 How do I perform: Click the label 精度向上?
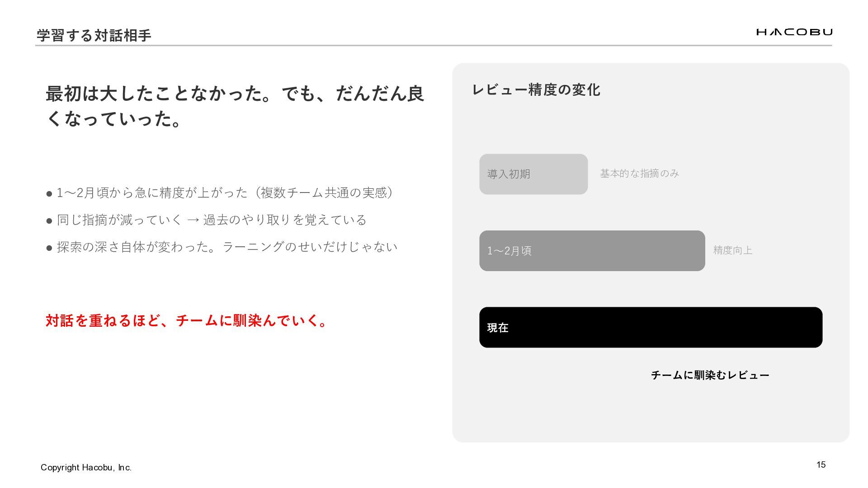(732, 250)
